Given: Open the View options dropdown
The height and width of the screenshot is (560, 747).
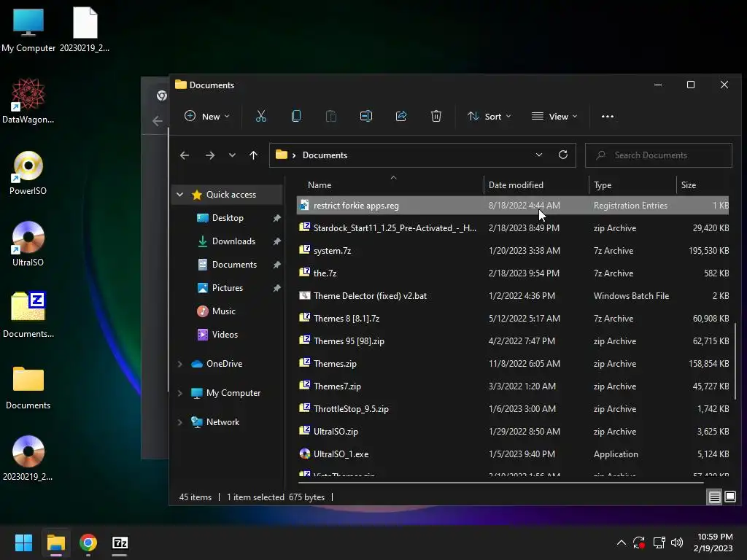Looking at the screenshot, I should [x=554, y=116].
